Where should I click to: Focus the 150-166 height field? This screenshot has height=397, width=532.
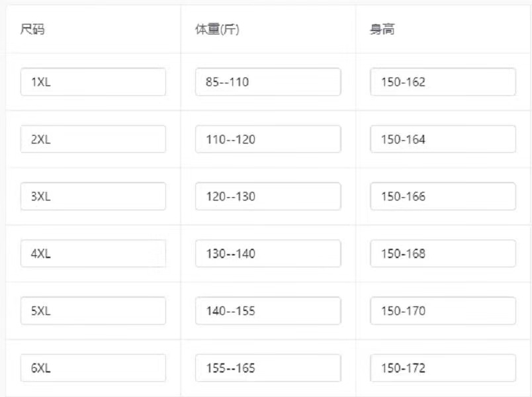coord(443,197)
